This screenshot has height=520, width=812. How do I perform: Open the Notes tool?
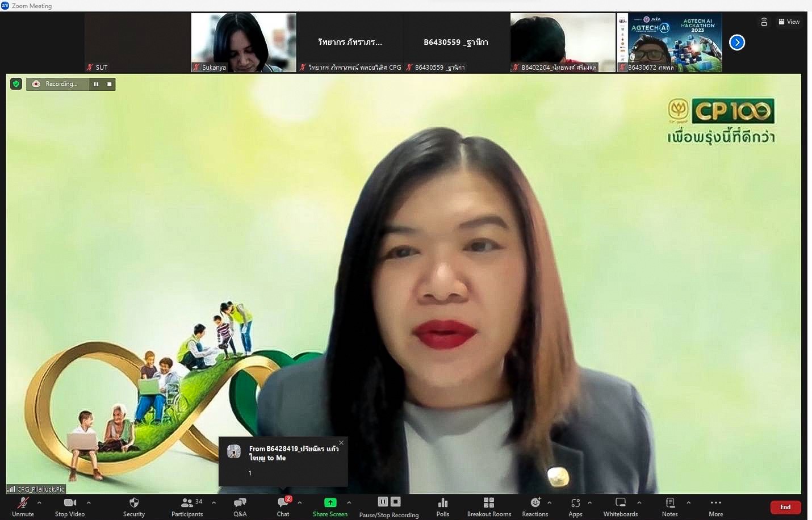(x=669, y=506)
